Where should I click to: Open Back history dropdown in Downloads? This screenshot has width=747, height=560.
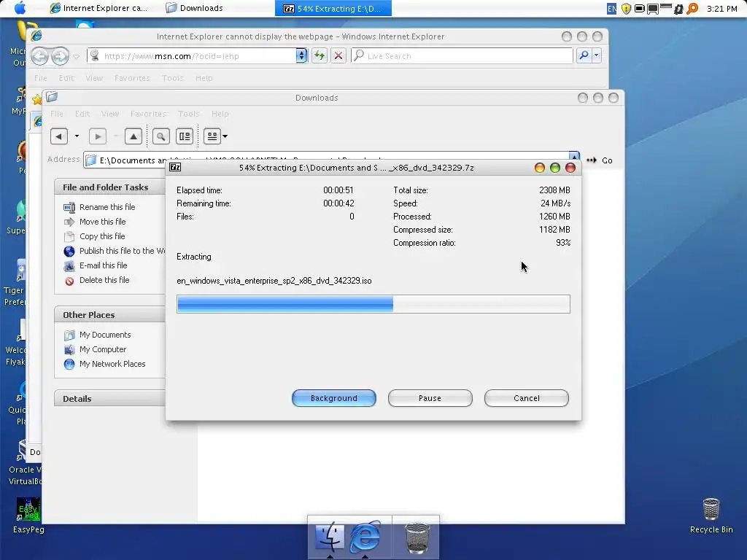pyautogui.click(x=77, y=136)
